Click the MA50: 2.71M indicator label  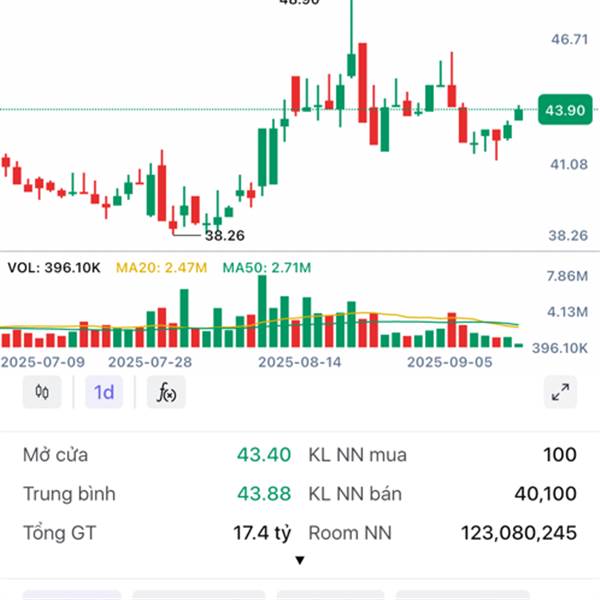click(267, 267)
